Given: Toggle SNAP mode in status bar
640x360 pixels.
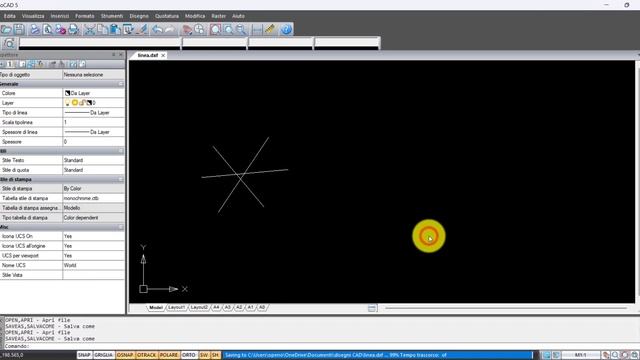Looking at the screenshot, I should click(x=84, y=355).
